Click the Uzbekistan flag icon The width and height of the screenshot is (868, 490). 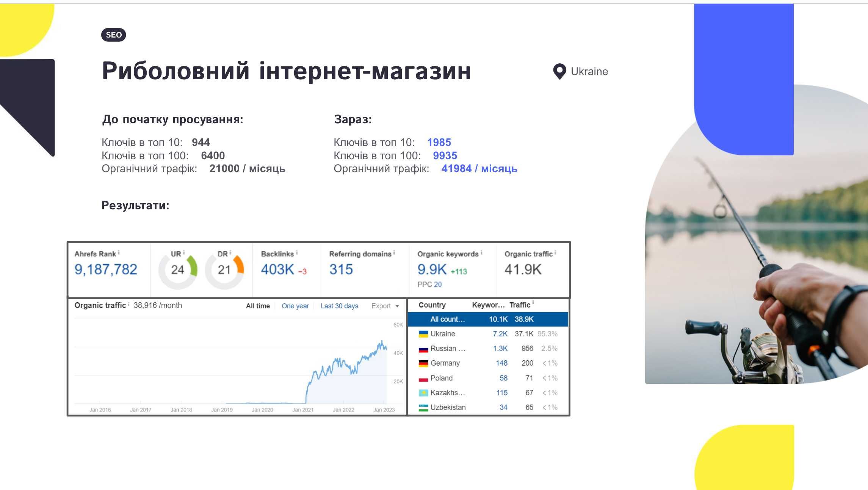[423, 408]
